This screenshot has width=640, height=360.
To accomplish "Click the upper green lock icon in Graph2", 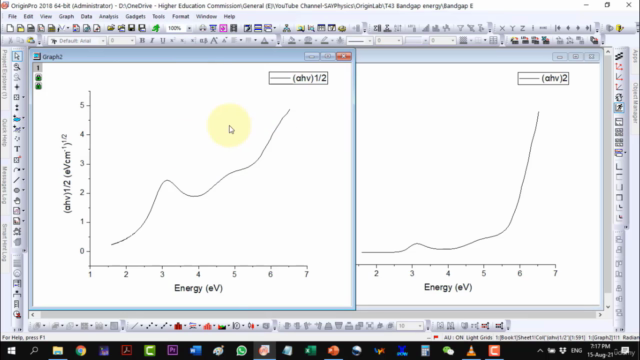I will click(38, 78).
